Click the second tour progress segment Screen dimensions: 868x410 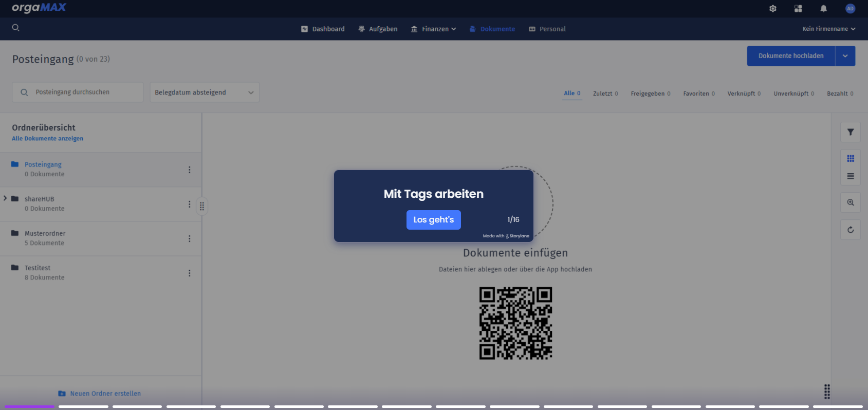(x=83, y=406)
